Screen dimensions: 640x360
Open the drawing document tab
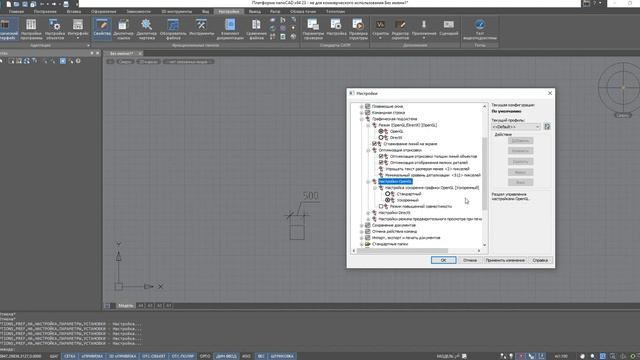tap(122, 53)
